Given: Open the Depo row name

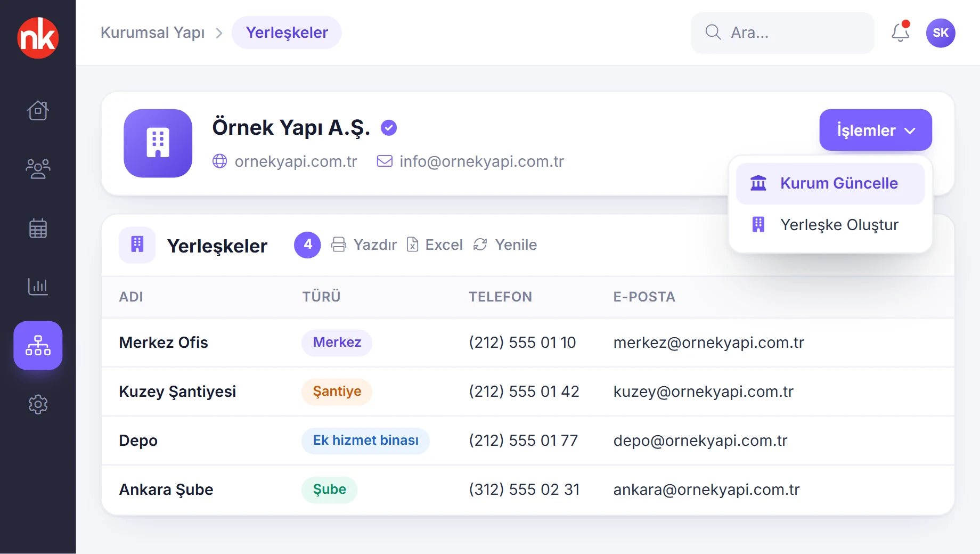Looking at the screenshot, I should click(138, 441).
